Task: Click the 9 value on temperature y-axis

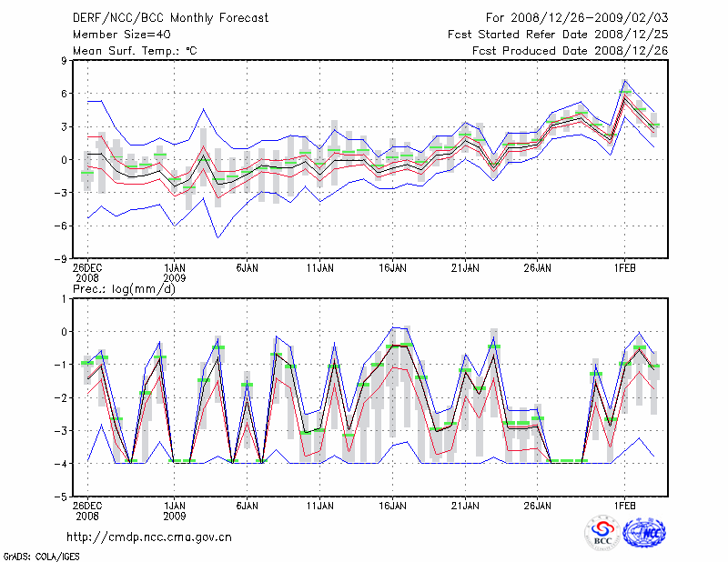Action: point(64,60)
